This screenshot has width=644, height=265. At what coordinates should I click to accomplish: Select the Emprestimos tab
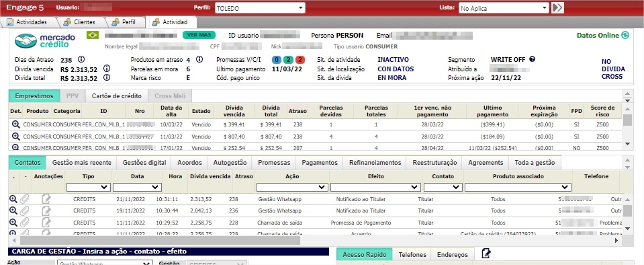click(x=34, y=96)
